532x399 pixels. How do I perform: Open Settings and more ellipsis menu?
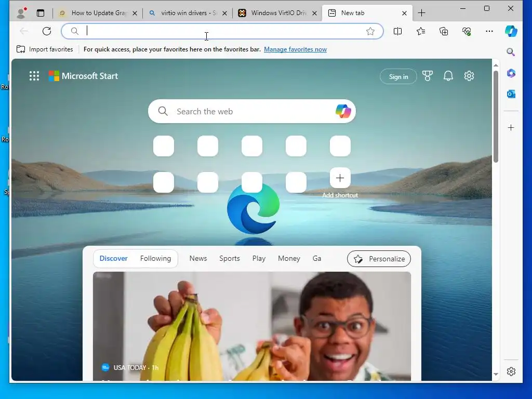point(489,31)
